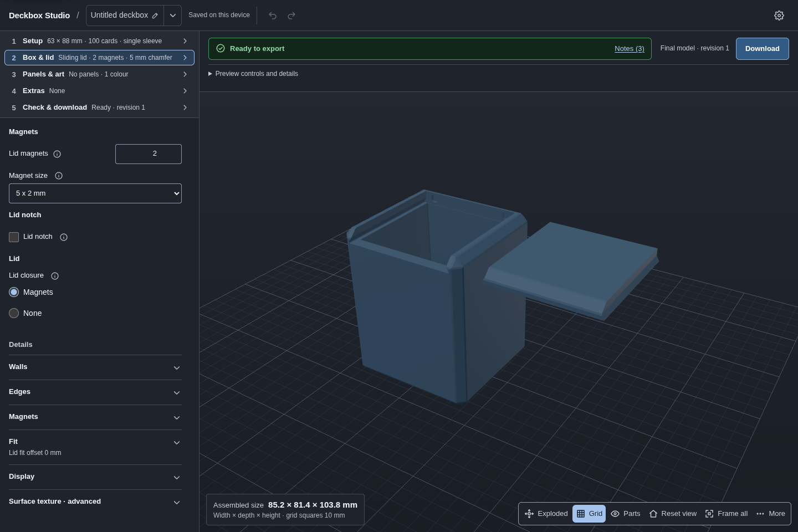Frame all parts in view
This screenshot has height=532, width=798.
pyautogui.click(x=727, y=514)
